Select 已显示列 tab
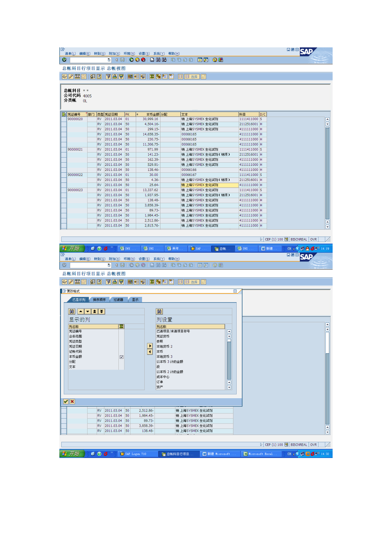This screenshot has height=554, width=392. click(79, 299)
